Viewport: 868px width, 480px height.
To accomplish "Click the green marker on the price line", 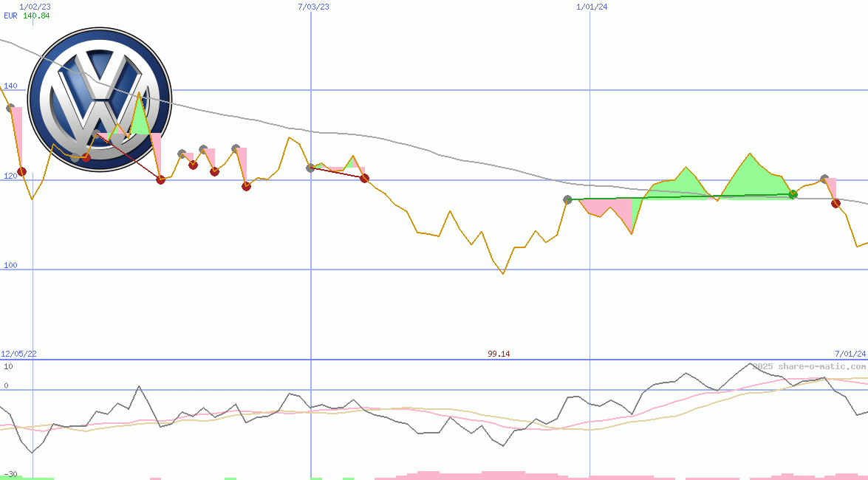I will click(793, 194).
